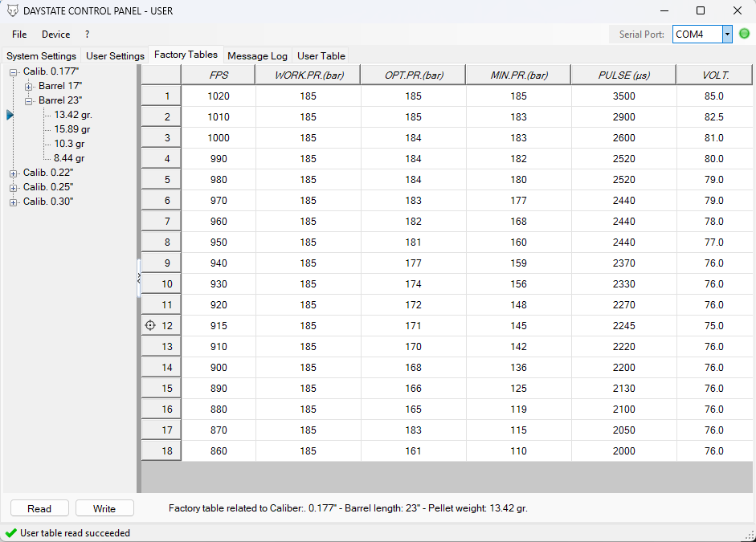The image size is (756, 542).
Task: Open the ? help menu
Action: point(87,35)
